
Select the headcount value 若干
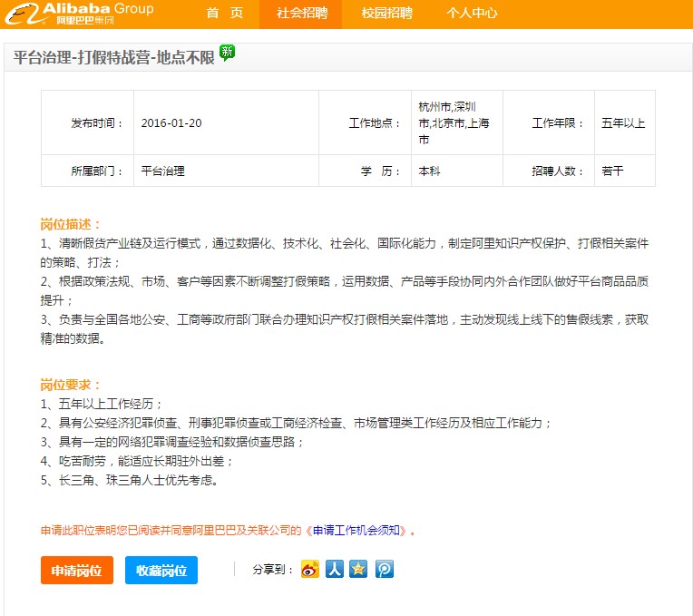(x=612, y=171)
